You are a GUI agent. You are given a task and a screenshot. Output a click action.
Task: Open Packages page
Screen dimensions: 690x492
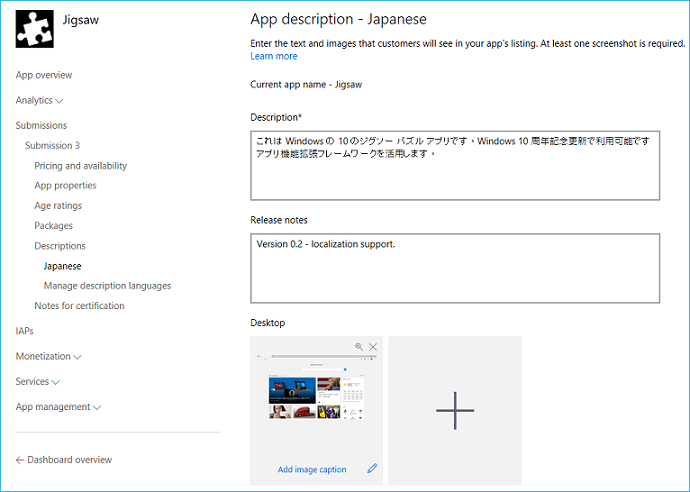click(x=54, y=226)
